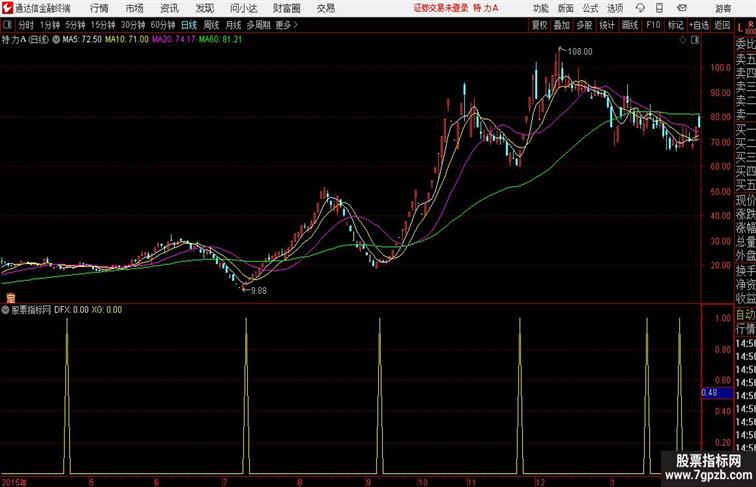The image size is (756, 487).
Task: Open the 资讯 menu
Action: [x=169, y=8]
